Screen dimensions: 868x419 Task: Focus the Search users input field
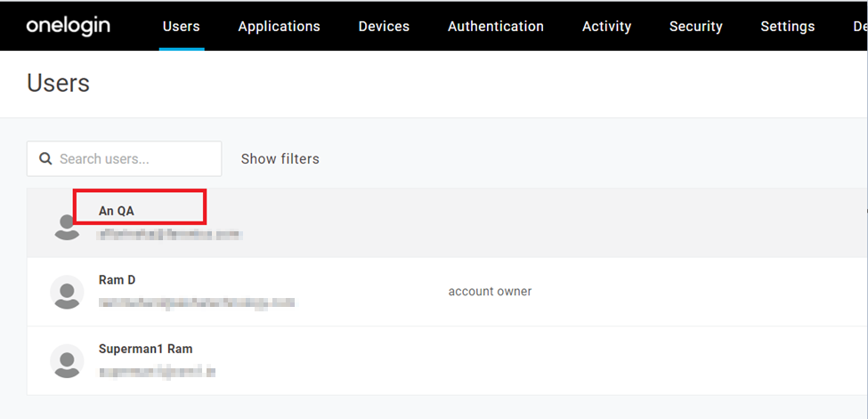coord(134,159)
